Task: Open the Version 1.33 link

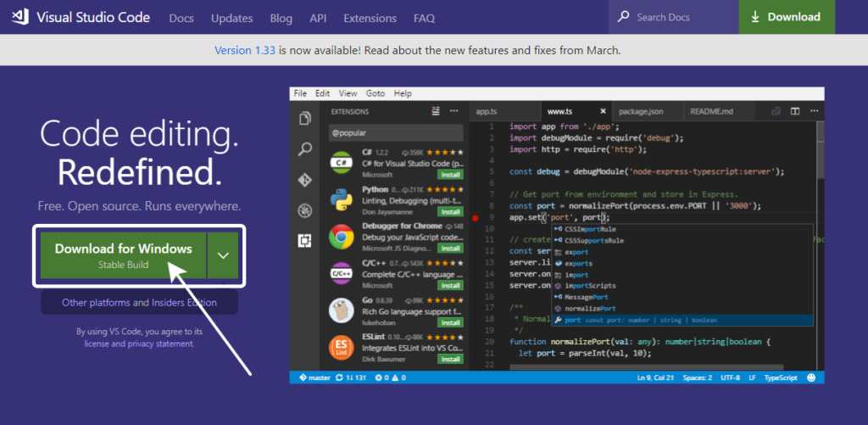Action: click(x=245, y=50)
